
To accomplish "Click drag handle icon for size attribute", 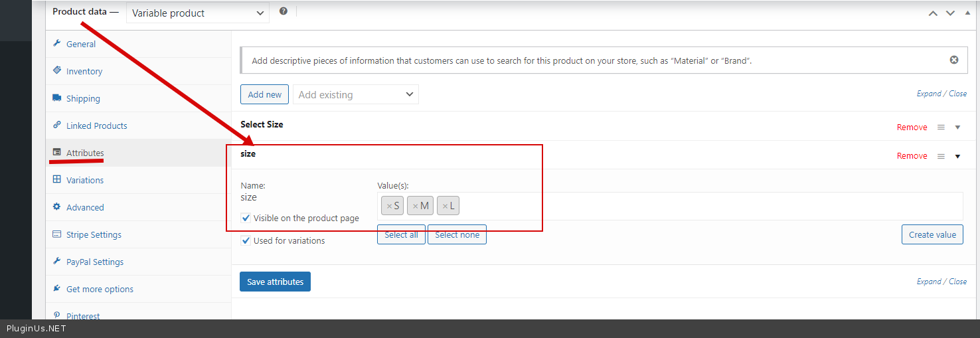I will coord(941,156).
